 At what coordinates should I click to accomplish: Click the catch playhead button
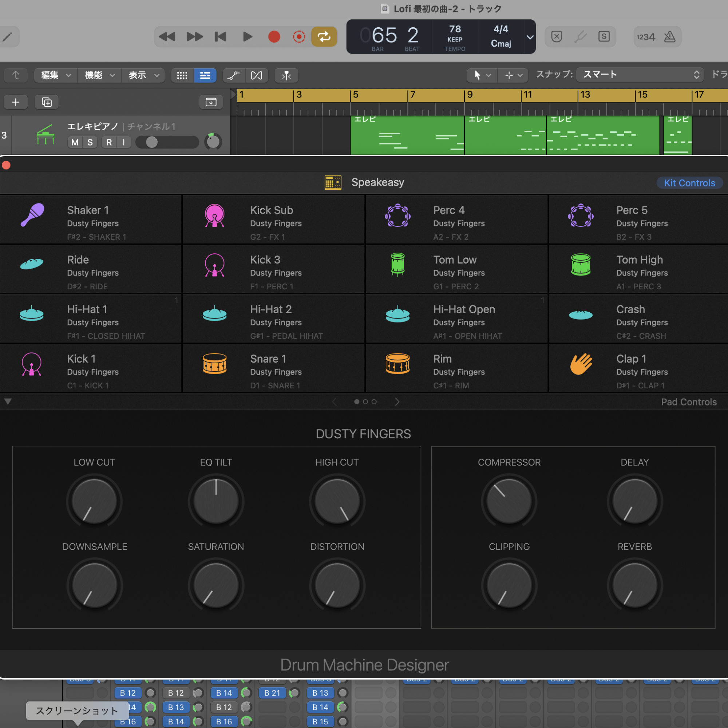(x=286, y=75)
